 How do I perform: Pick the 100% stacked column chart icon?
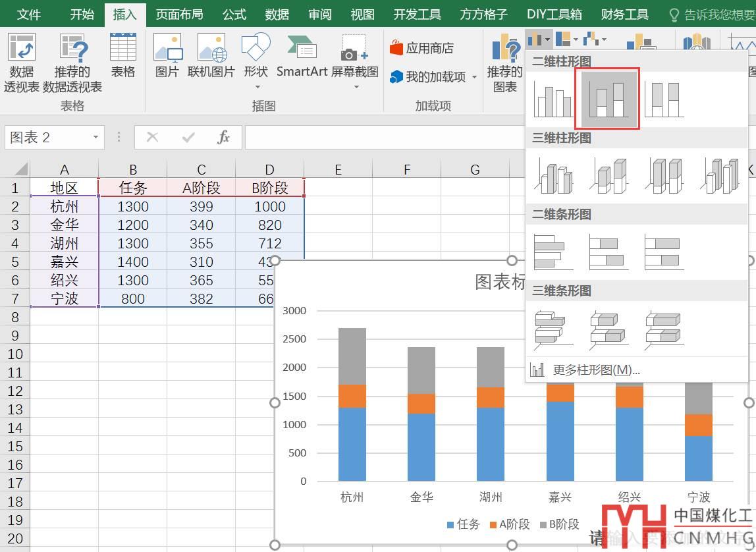(x=664, y=99)
